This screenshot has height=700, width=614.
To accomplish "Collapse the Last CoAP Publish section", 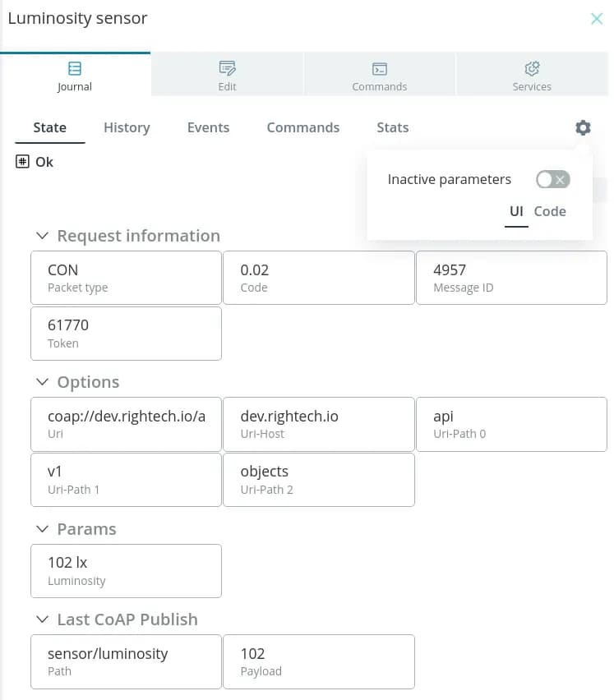I will click(x=43, y=619).
